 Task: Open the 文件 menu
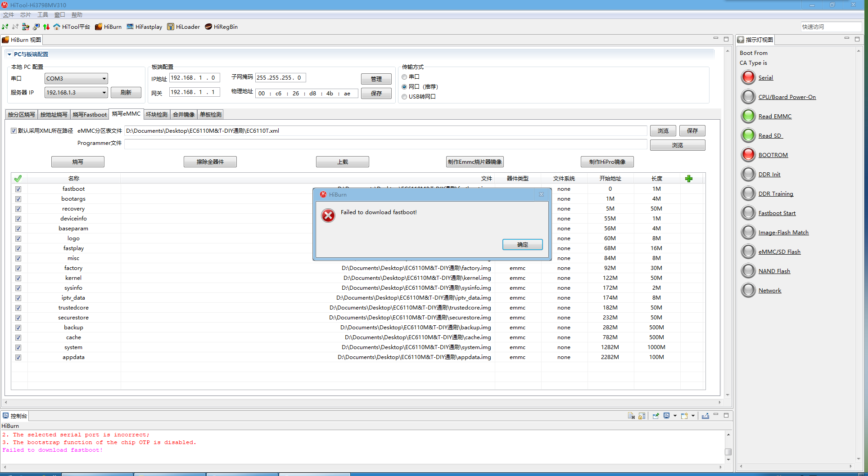9,15
